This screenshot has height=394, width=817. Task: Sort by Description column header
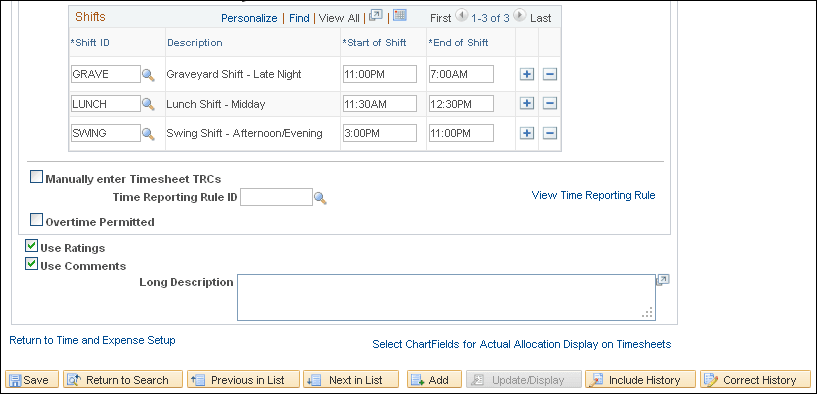tap(195, 43)
